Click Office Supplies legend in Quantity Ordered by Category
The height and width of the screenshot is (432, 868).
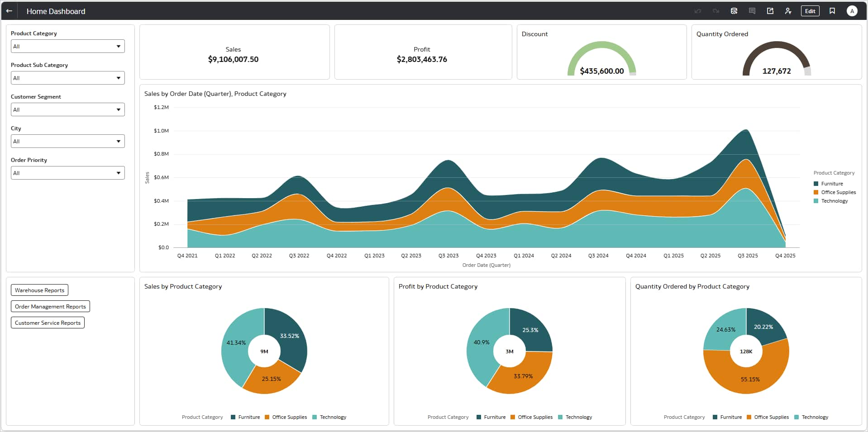pos(768,417)
